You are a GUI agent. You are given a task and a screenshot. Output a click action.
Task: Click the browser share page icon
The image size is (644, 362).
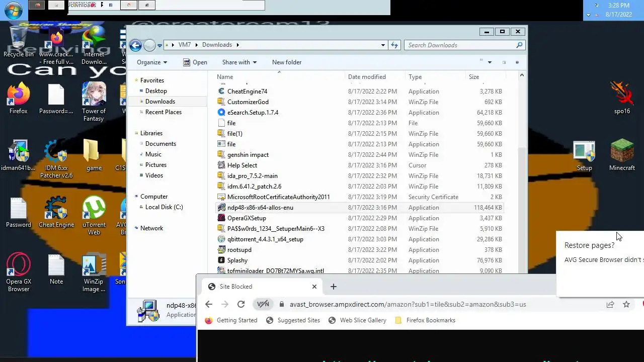pyautogui.click(x=610, y=304)
